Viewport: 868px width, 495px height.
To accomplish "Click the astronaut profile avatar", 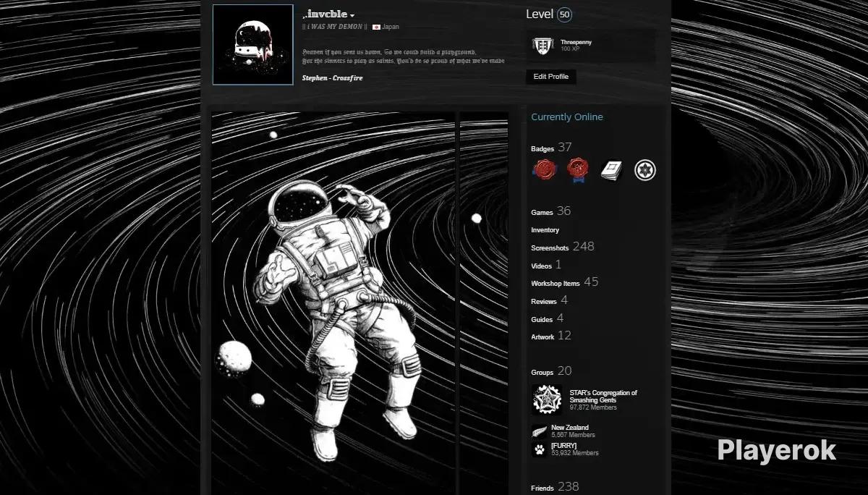I will tap(252, 45).
